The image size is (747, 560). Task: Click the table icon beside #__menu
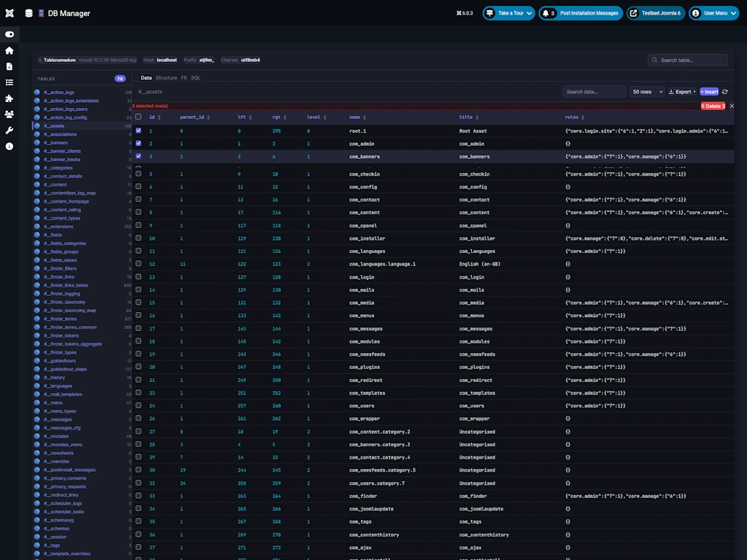coord(37,402)
